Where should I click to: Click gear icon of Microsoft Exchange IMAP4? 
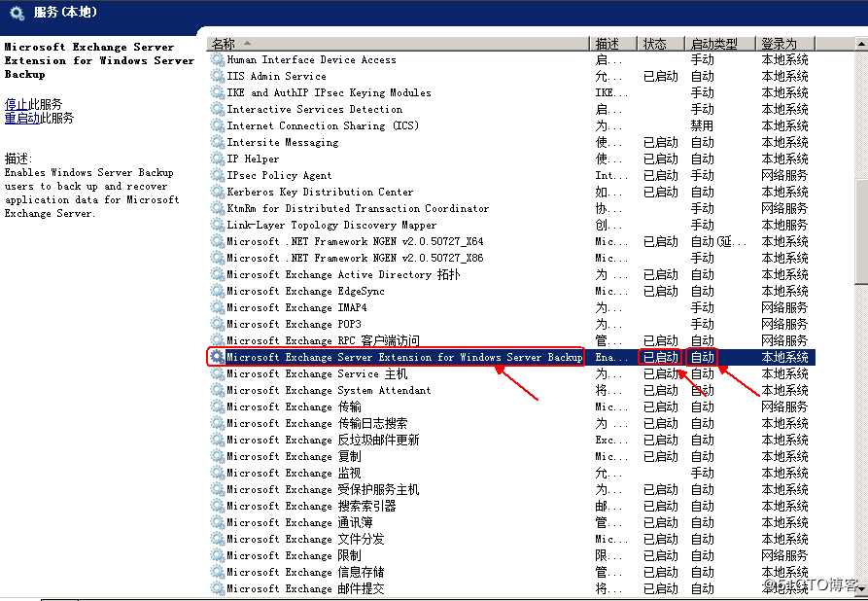click(x=218, y=307)
